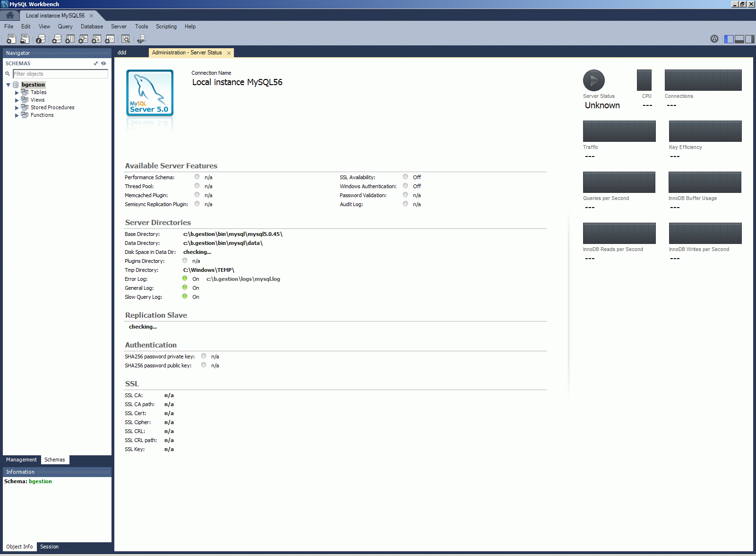Screen dimensions: 756x556
Task: Refresh the schemas list
Action: coord(103,63)
